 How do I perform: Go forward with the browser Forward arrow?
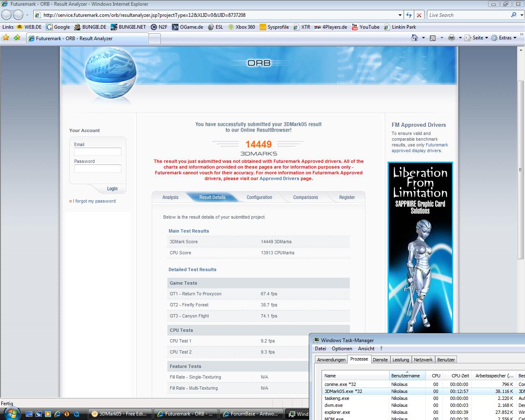click(x=18, y=15)
